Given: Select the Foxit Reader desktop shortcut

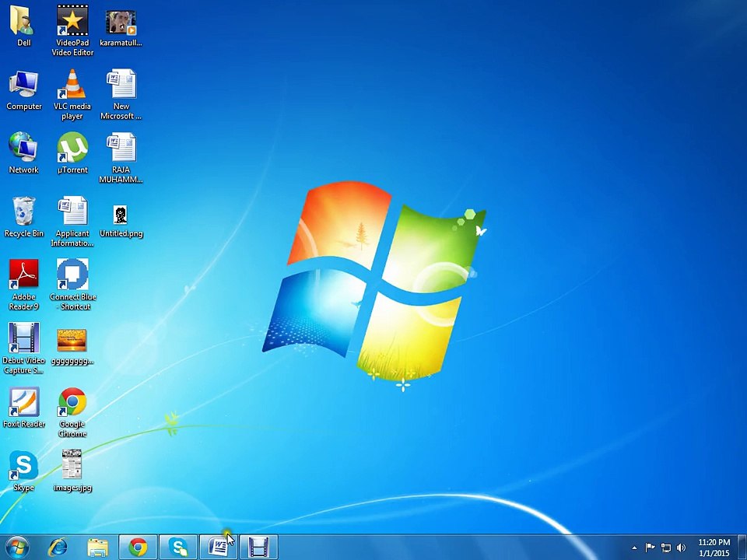Looking at the screenshot, I should [24, 403].
